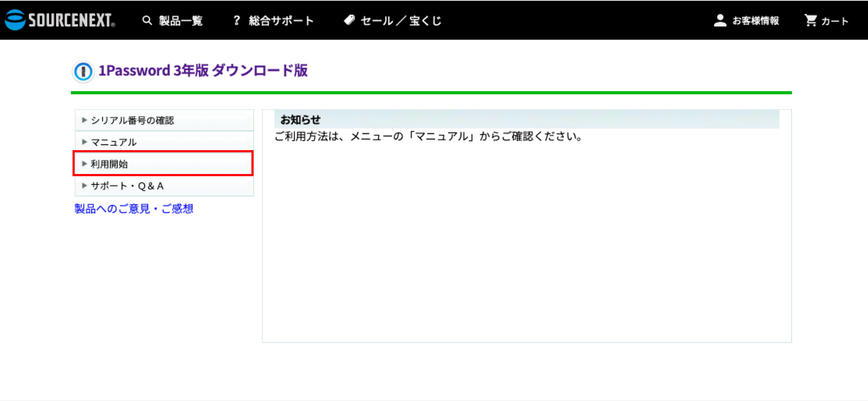The image size is (868, 401).
Task: Open the マニュアル menu item
Action: tap(164, 142)
